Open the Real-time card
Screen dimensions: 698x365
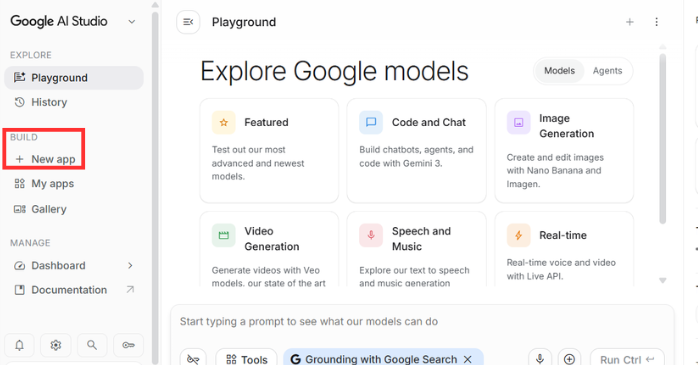pos(564,249)
